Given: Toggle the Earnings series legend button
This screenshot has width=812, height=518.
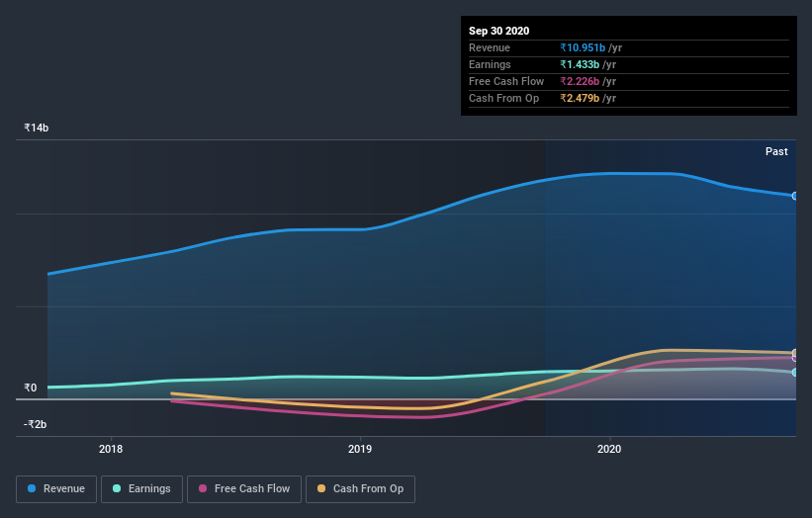Looking at the screenshot, I should [x=141, y=489].
